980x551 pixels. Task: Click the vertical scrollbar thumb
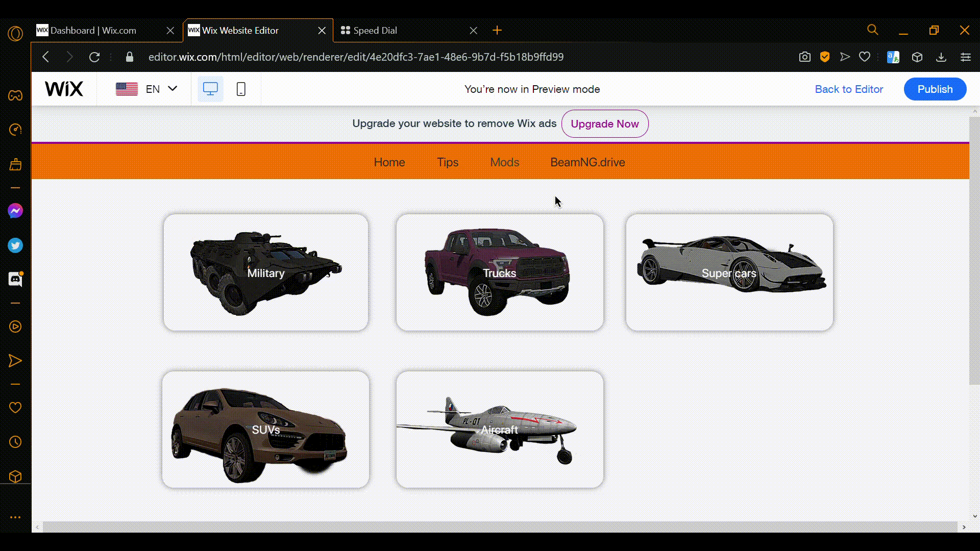974,250
